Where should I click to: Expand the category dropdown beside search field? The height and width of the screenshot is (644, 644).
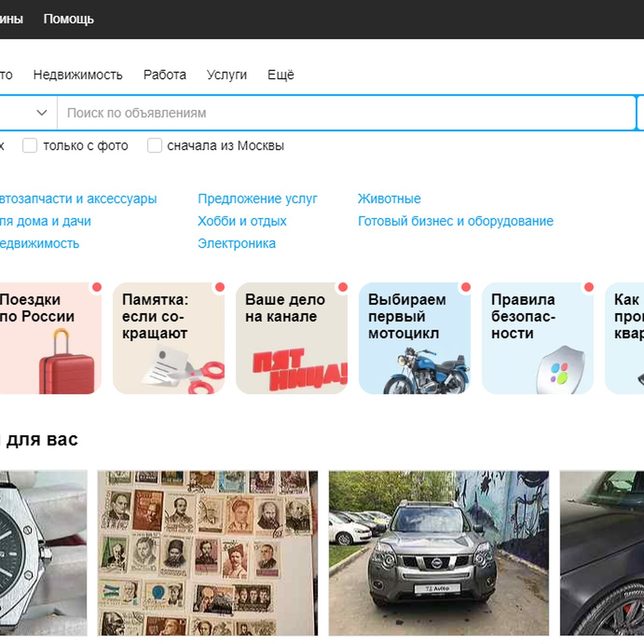pyautogui.click(x=41, y=113)
